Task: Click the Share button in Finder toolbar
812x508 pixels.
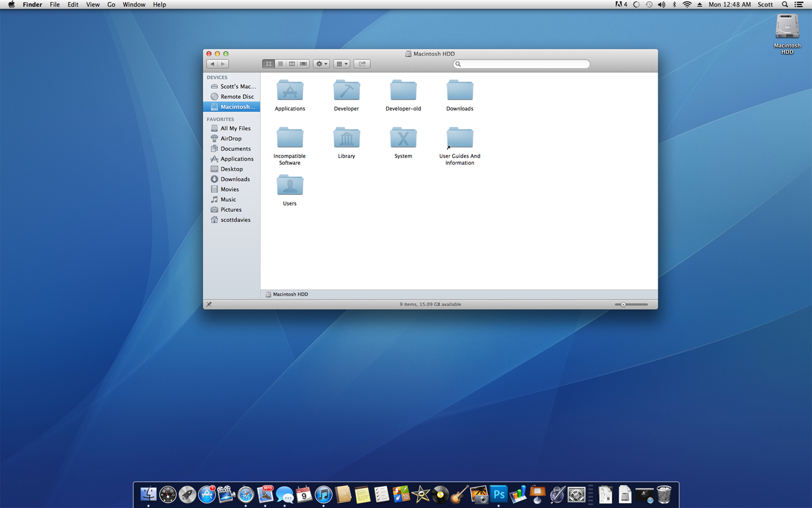Action: (x=362, y=64)
